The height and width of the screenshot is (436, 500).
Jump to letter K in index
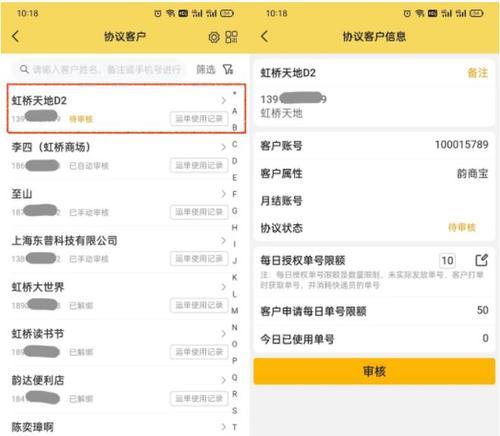click(x=235, y=277)
